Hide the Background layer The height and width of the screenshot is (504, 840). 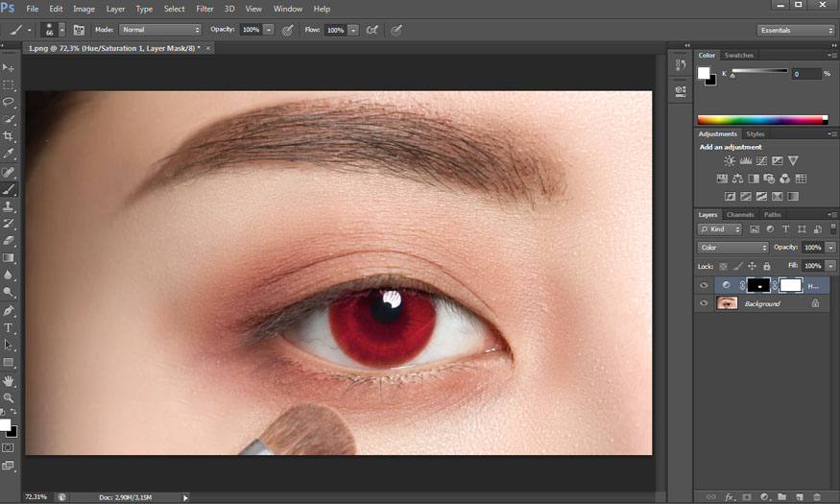pos(704,303)
